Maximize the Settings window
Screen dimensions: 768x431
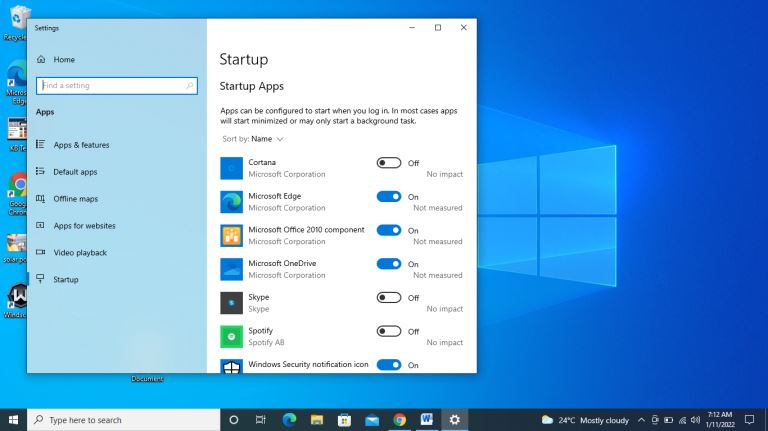tap(438, 27)
